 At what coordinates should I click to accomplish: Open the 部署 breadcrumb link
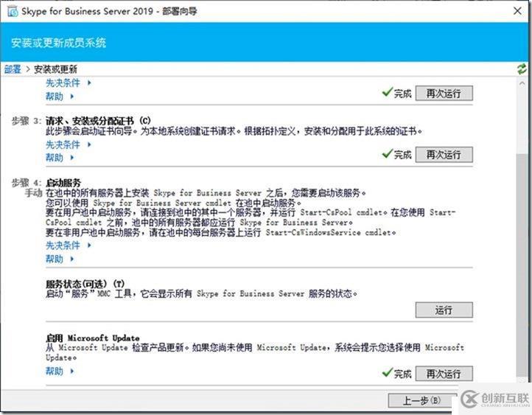[13, 69]
